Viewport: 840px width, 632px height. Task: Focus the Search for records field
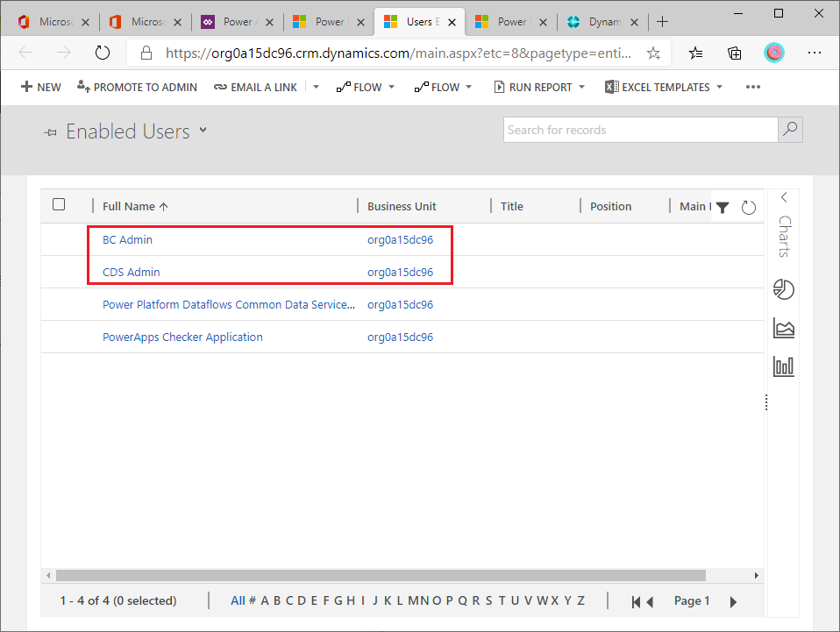click(640, 130)
